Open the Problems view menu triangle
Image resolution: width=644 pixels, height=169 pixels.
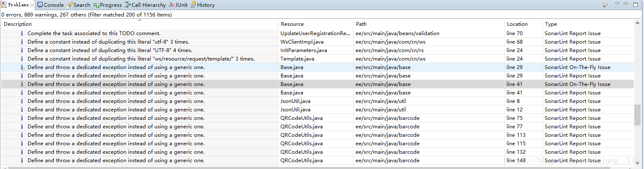617,4
